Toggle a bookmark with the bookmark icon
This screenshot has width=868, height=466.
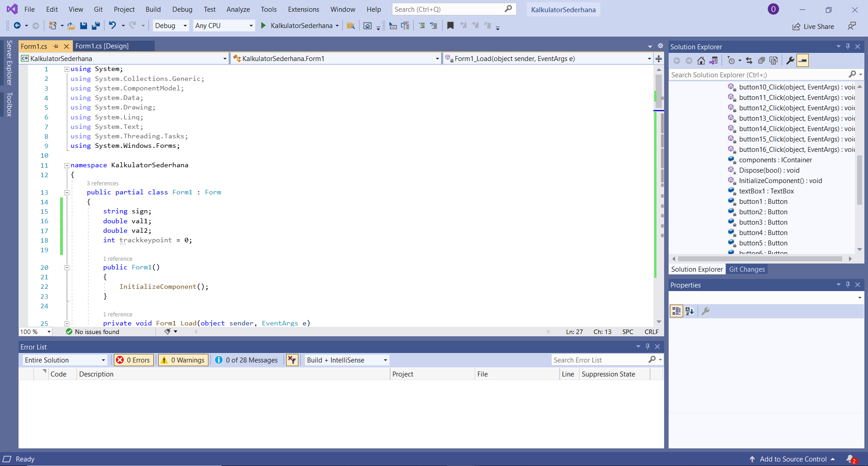click(450, 26)
